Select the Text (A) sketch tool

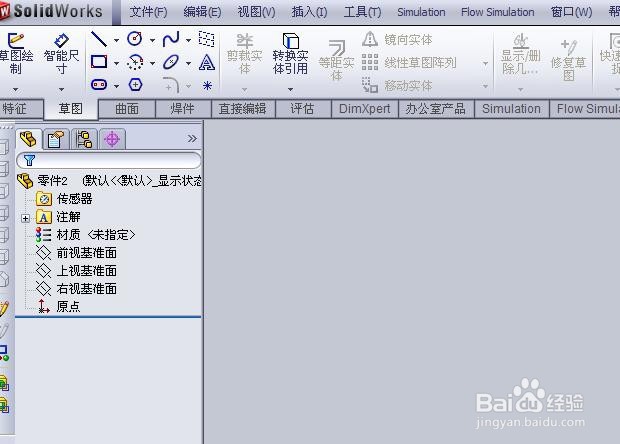(207, 62)
